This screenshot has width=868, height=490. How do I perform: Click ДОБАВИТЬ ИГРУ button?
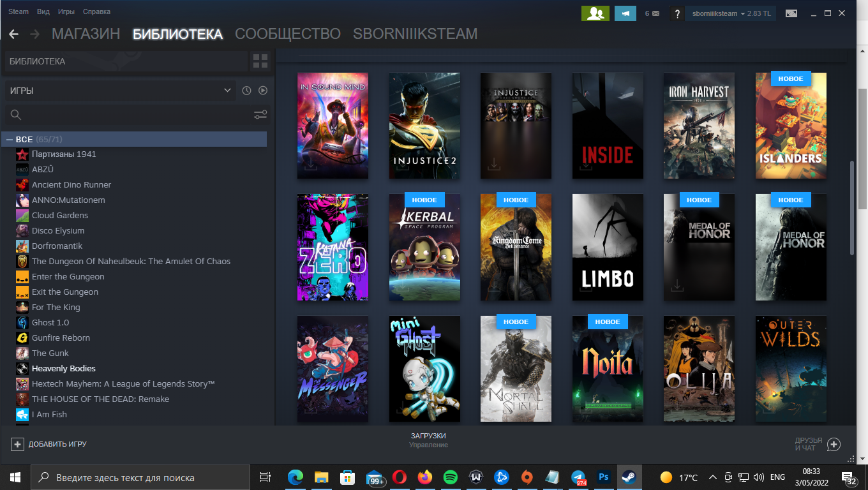(50, 444)
